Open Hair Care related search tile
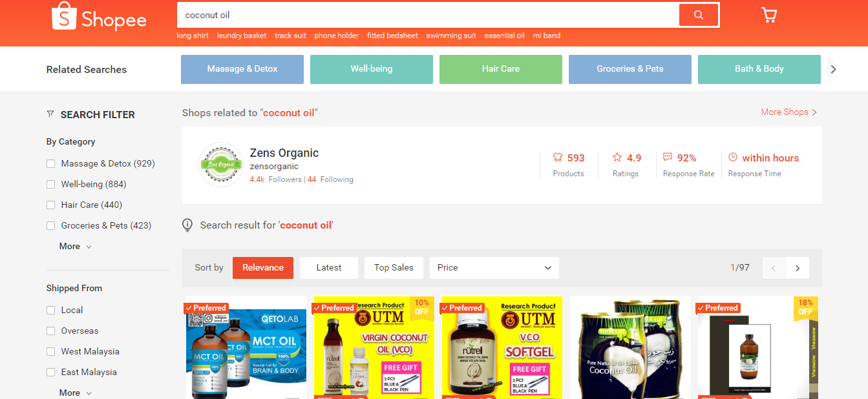Viewport: 868px width, 399px height. click(501, 69)
